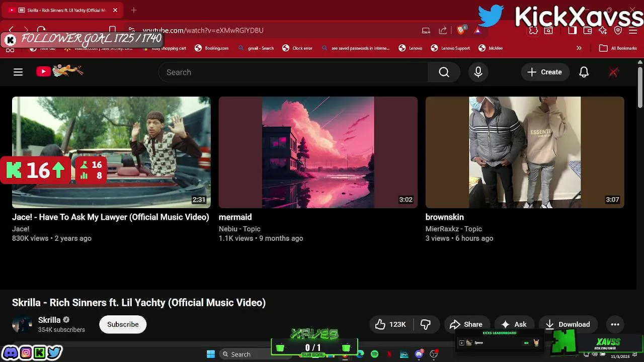Open the YouTube notifications bell

(x=584, y=72)
